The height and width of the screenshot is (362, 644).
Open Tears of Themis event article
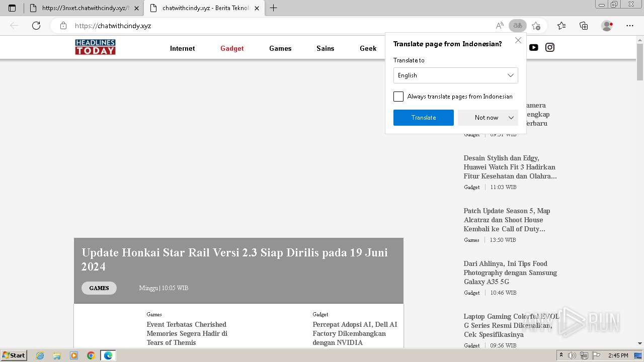[x=187, y=333]
